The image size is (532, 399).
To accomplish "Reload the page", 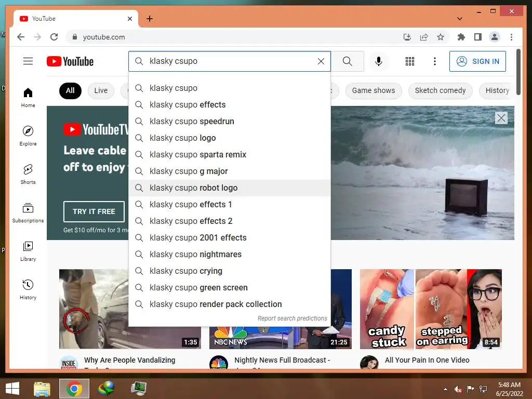I will [54, 37].
